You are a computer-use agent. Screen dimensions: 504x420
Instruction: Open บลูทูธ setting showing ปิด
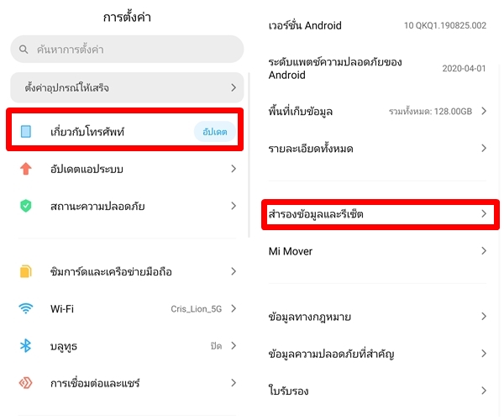coord(126,346)
